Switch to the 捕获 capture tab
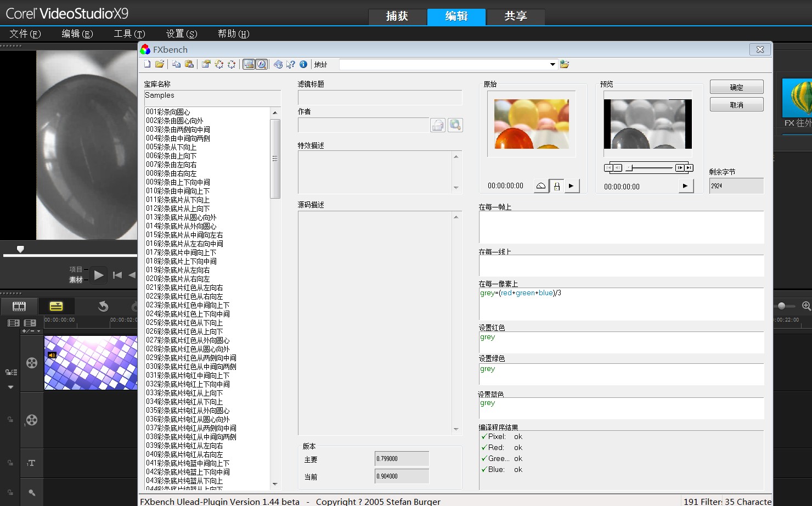 (397, 16)
